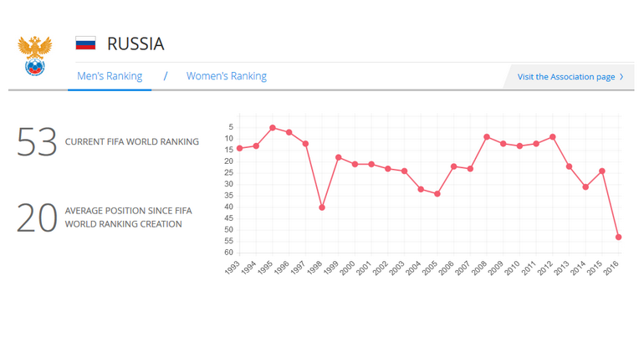Screen dimensions: 644x363
Task: Click the 2016 x-axis year label
Action: tap(613, 268)
